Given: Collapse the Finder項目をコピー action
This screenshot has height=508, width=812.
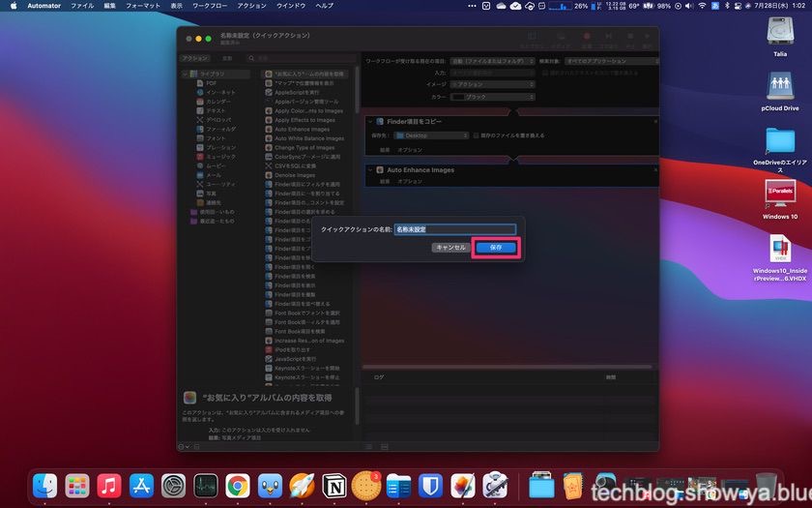Looking at the screenshot, I should click(370, 121).
